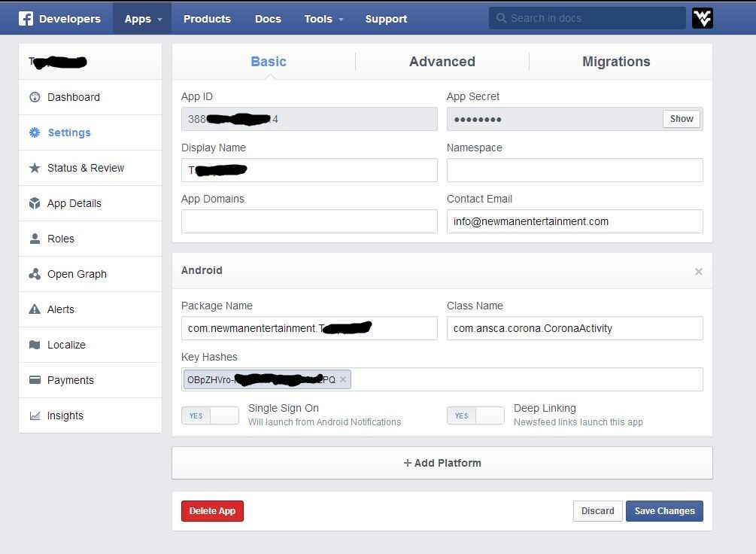
Task: Click the Namespace input field
Action: [575, 170]
